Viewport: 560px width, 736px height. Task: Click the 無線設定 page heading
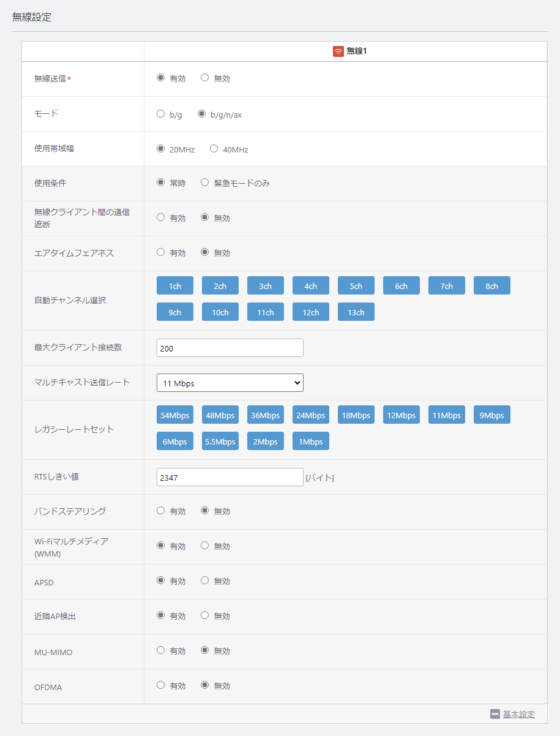[32, 17]
